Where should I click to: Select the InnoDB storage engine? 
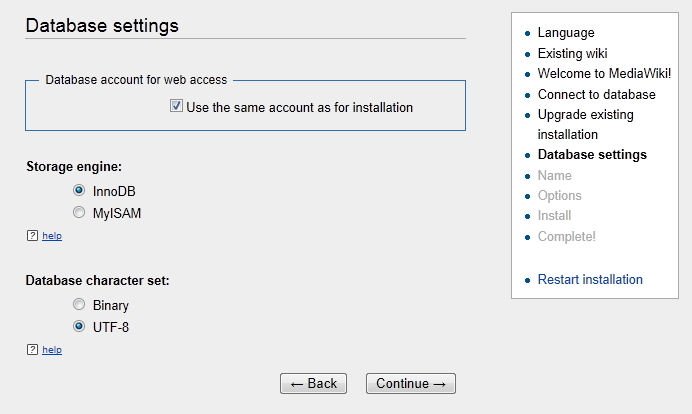tap(79, 190)
